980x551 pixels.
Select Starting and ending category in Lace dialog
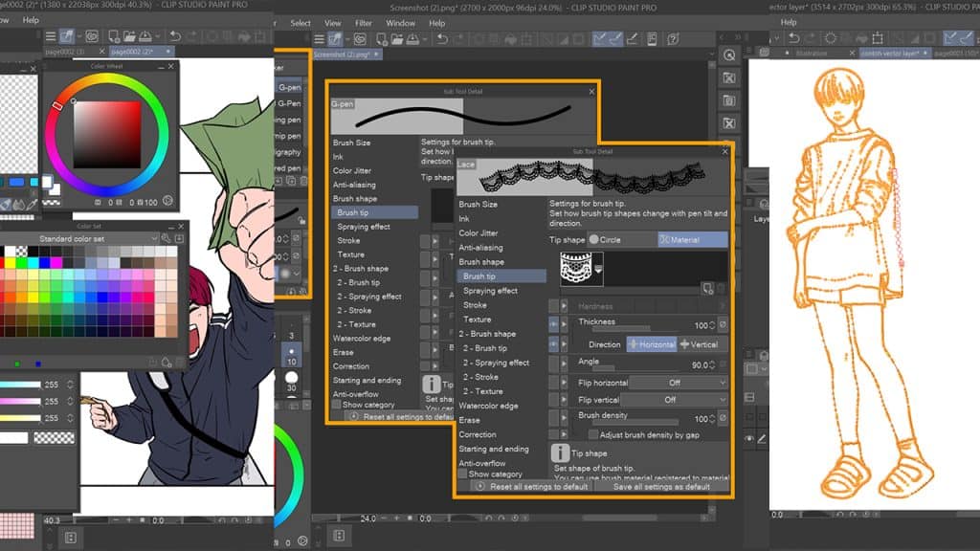tap(494, 449)
